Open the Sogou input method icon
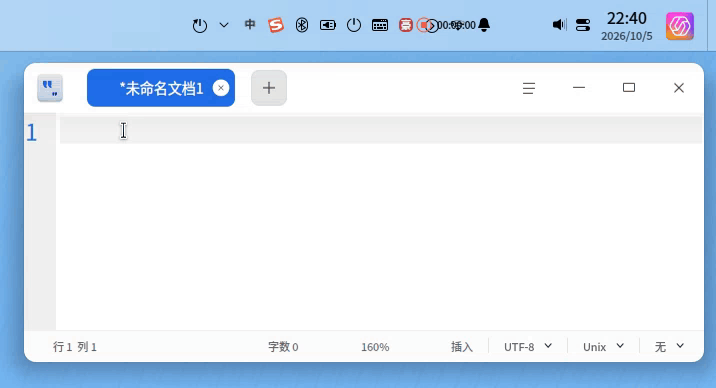 276,25
